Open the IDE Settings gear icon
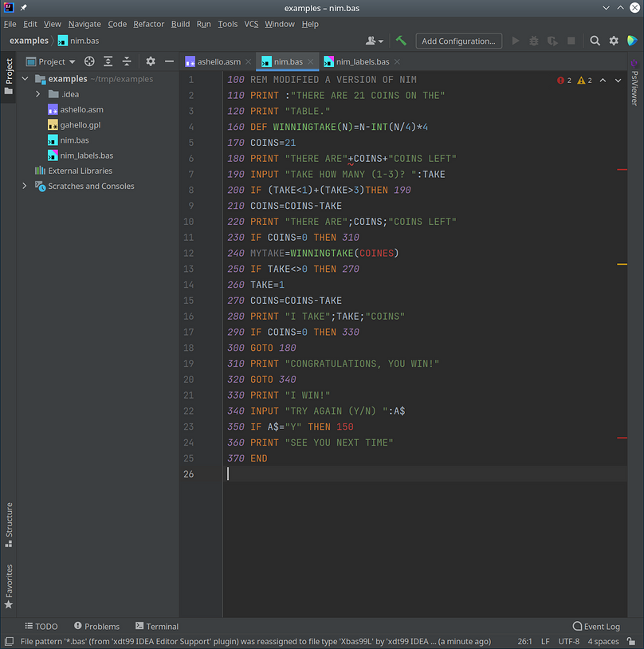Viewport: 644px width, 649px height. click(613, 40)
